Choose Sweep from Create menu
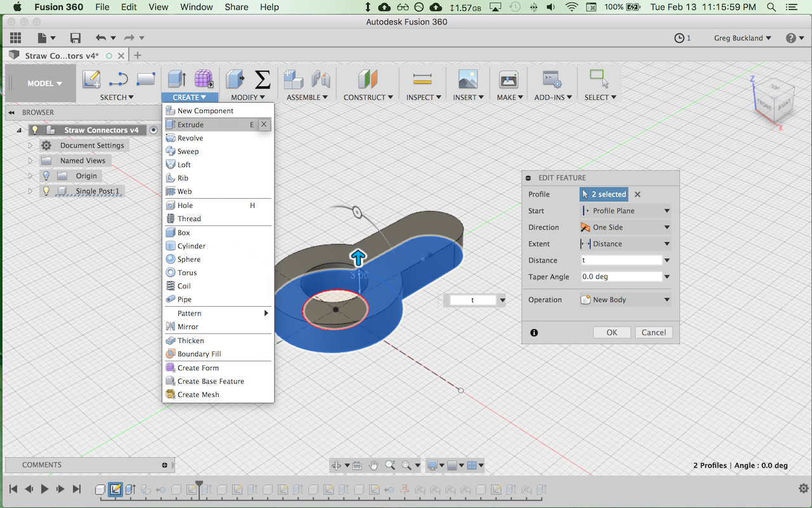The height and width of the screenshot is (508, 812). [x=218, y=151]
